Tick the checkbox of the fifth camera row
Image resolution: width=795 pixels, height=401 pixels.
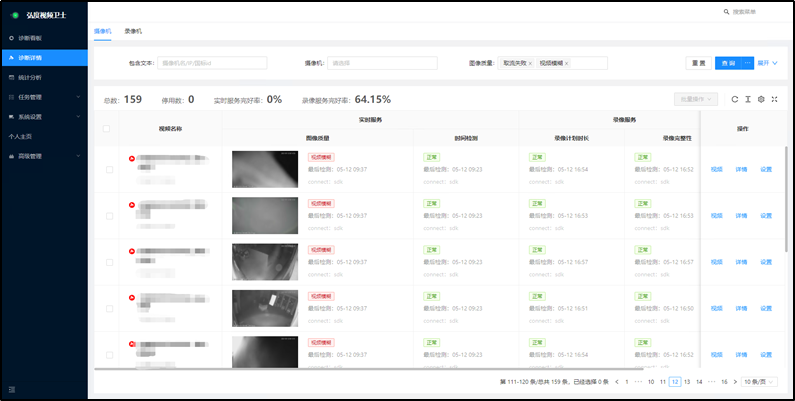[x=110, y=355]
